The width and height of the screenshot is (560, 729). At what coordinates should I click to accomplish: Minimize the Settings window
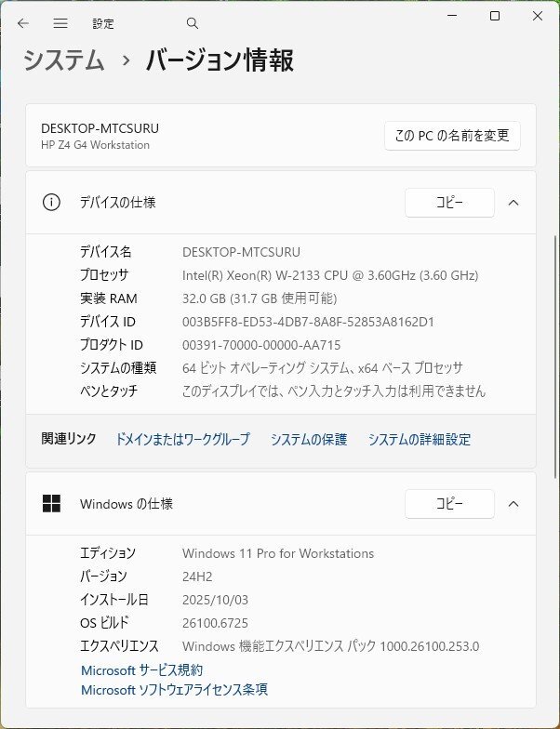click(x=452, y=16)
